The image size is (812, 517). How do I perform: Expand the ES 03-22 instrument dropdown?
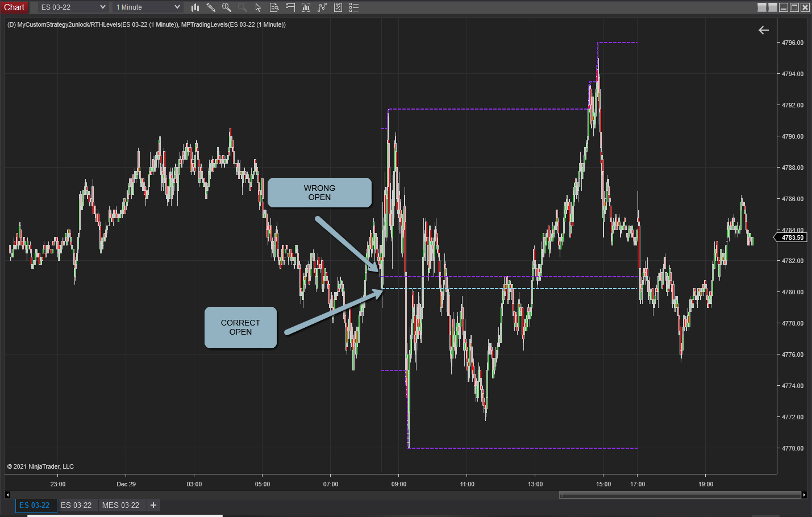[x=73, y=7]
